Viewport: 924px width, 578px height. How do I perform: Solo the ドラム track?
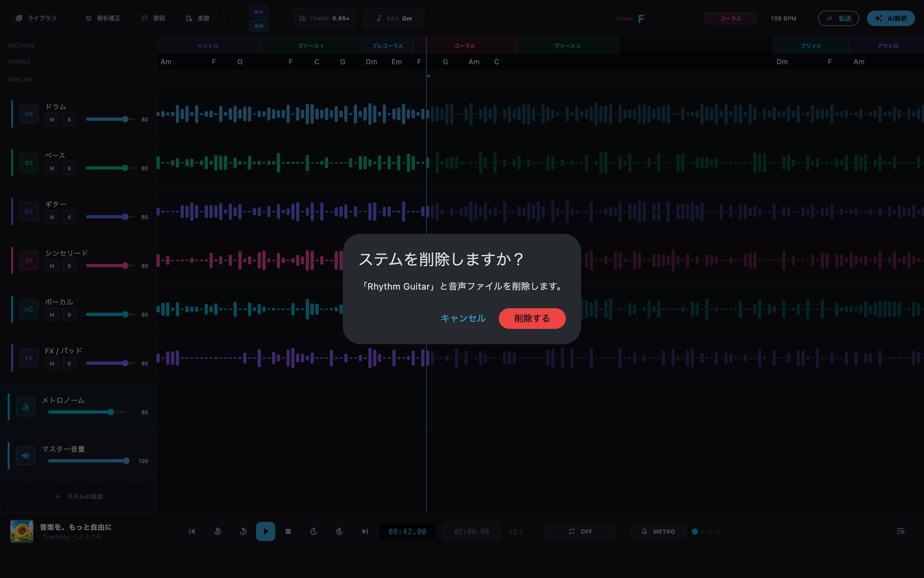(69, 119)
